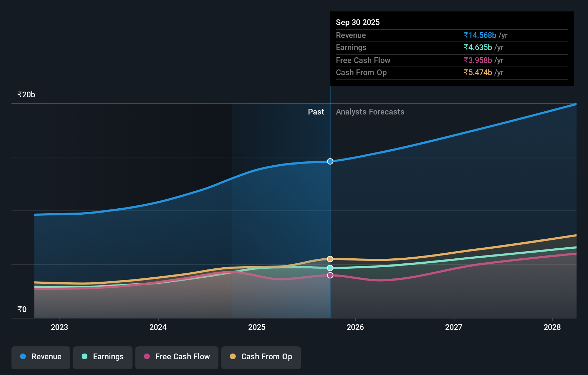Image resolution: width=588 pixels, height=375 pixels.
Task: Expand the Sep 30 2025 tooltip header
Action: (357, 22)
